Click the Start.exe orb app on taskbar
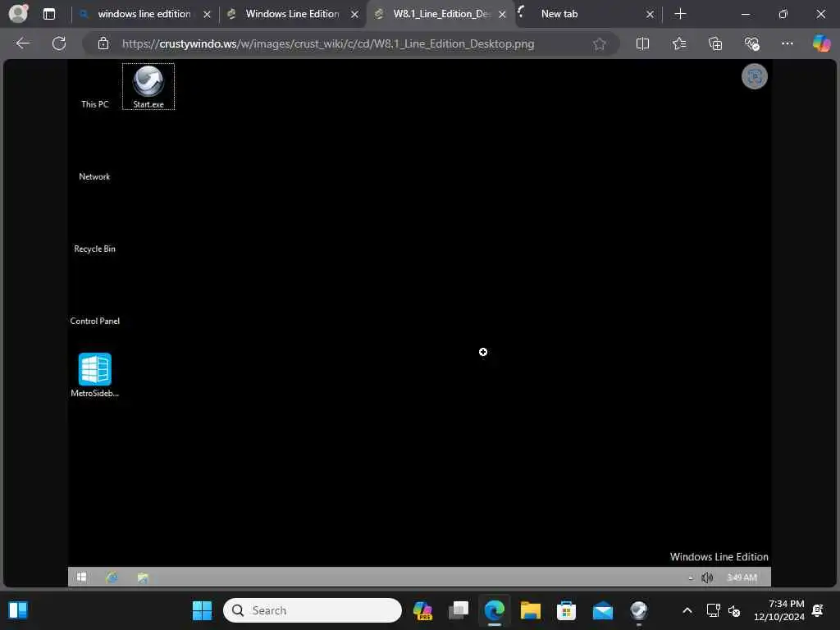840x630 pixels. point(638,610)
